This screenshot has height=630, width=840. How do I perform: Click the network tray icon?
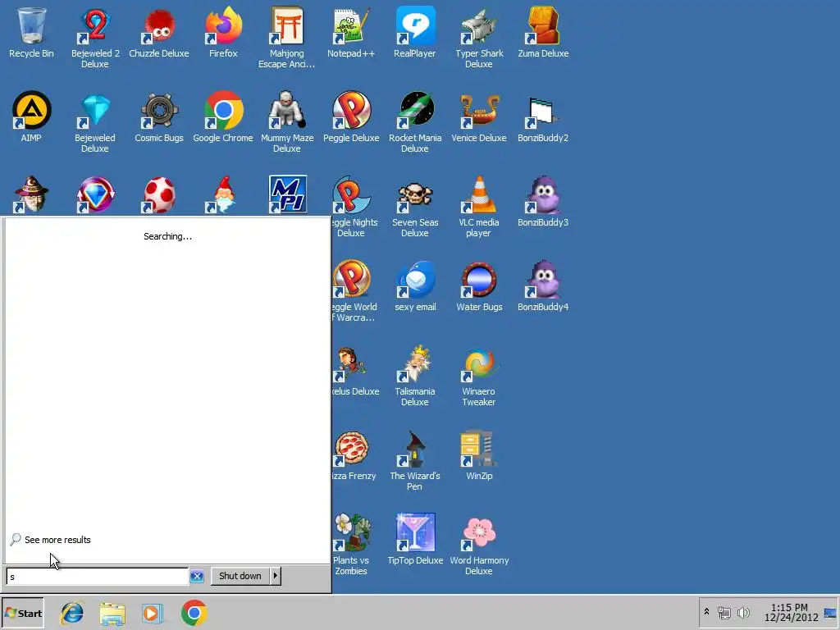tap(724, 612)
